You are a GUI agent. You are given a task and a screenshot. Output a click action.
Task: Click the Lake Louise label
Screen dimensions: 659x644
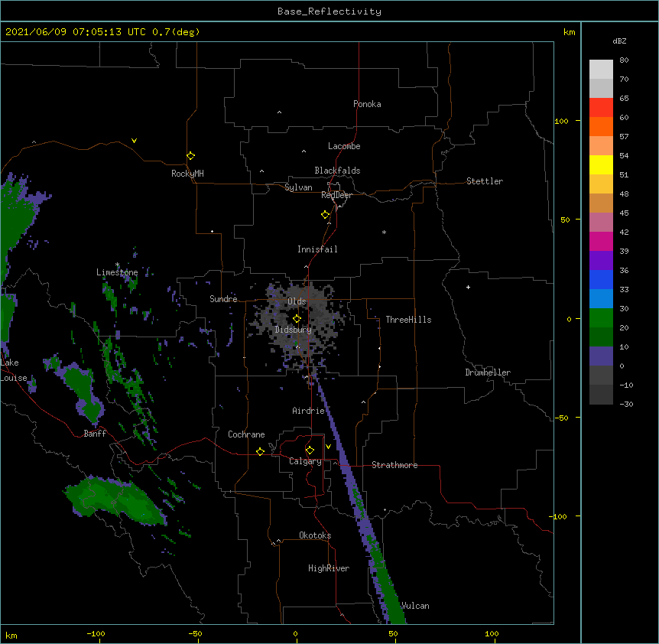click(x=14, y=370)
